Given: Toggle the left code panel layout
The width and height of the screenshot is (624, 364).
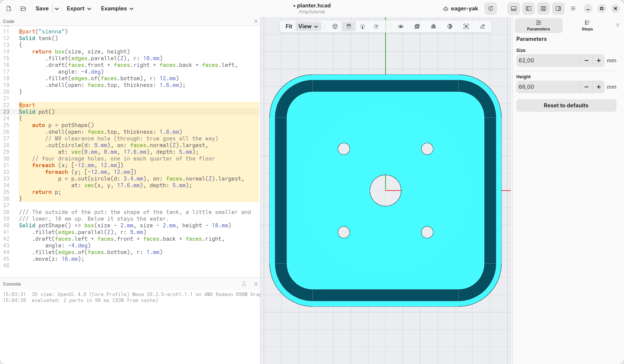Looking at the screenshot, I should click(529, 9).
